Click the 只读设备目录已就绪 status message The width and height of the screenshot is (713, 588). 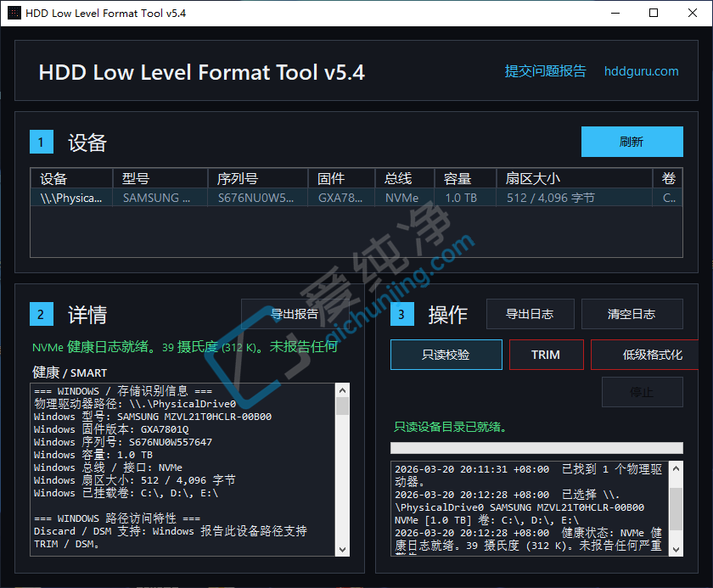tap(450, 427)
